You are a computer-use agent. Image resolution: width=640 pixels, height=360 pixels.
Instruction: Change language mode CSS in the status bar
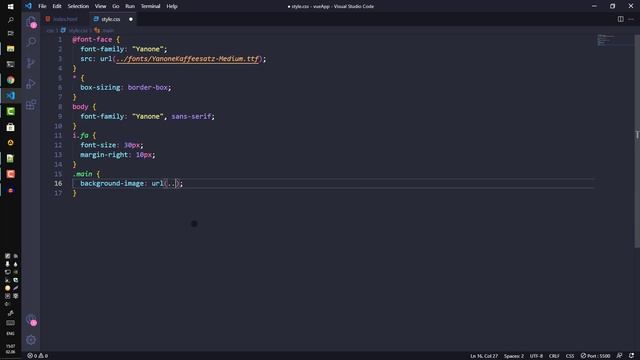coord(570,356)
